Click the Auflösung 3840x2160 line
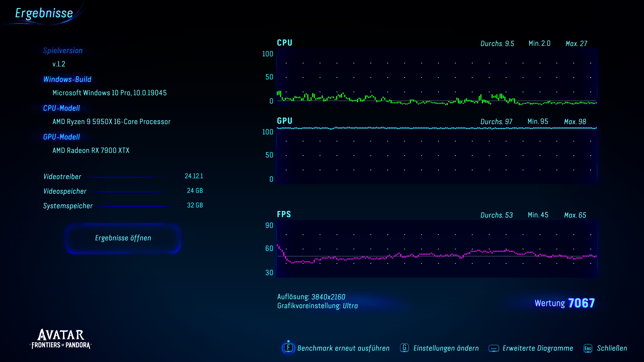This screenshot has width=644, height=362. pyautogui.click(x=311, y=297)
